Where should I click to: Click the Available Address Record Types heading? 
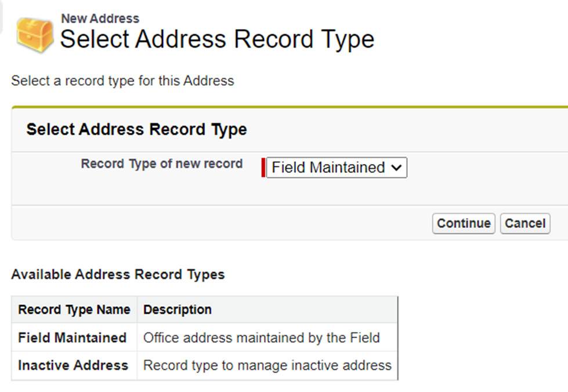tap(118, 274)
